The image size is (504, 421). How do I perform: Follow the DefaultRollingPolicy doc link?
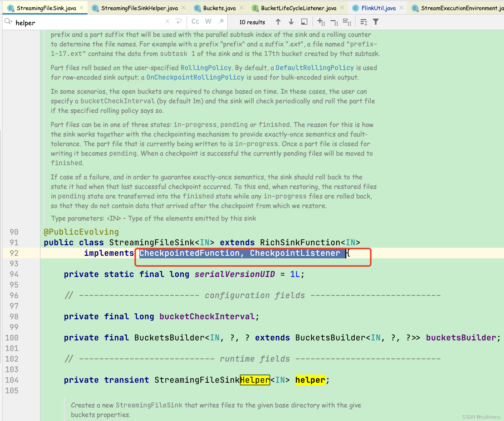click(315, 68)
